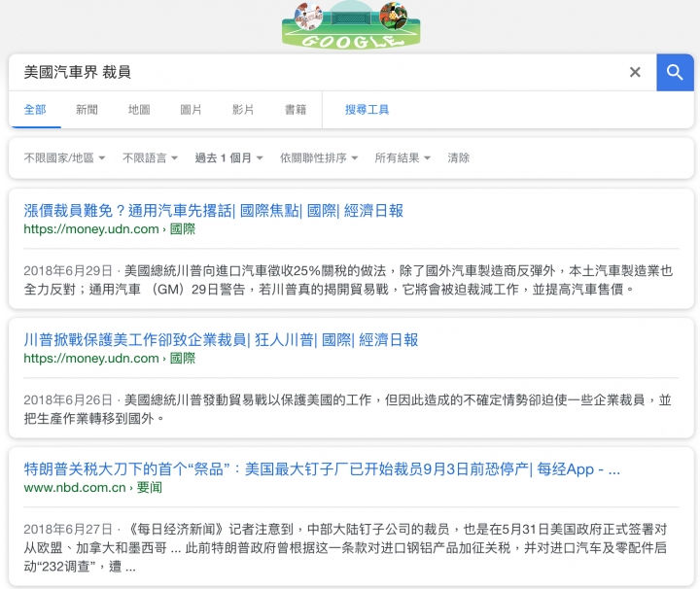Expand the 不限國家/地區 dropdown
The height and width of the screenshot is (589, 700).
(64, 158)
